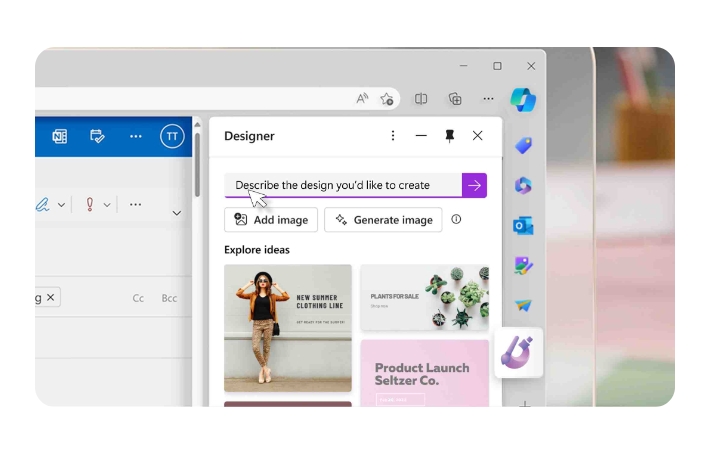Click the Read aloud icon in address bar
The width and height of the screenshot is (710, 466).
pyautogui.click(x=362, y=99)
